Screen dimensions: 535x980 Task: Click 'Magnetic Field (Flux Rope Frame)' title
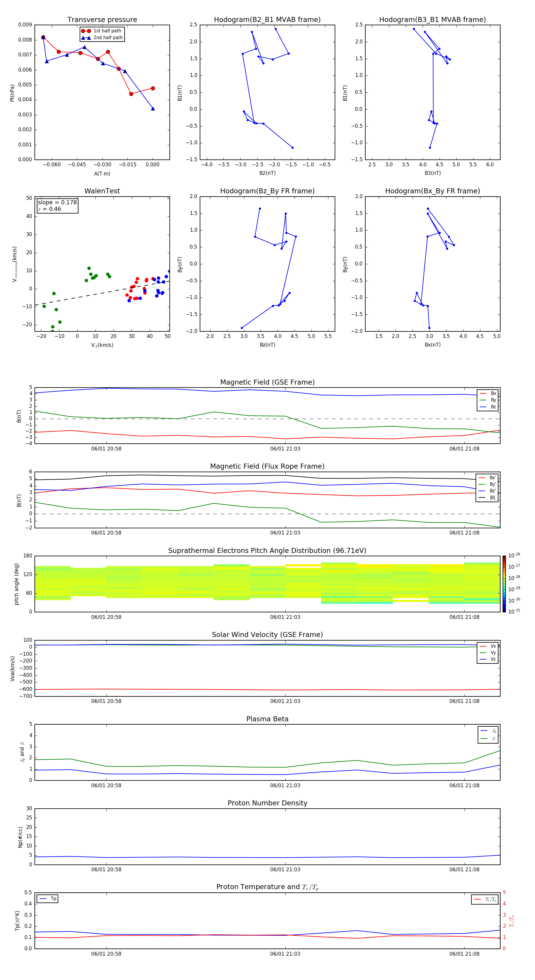[267, 467]
